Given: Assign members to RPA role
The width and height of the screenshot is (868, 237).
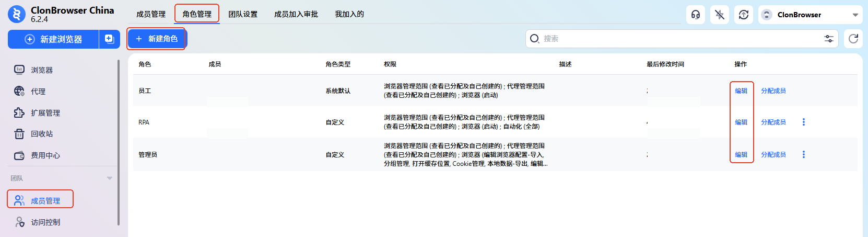Looking at the screenshot, I should (x=773, y=122).
